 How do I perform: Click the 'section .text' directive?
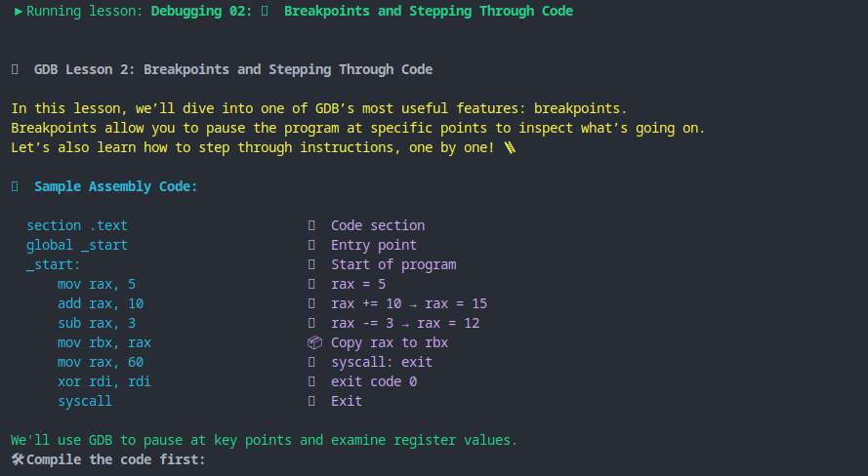(77, 225)
